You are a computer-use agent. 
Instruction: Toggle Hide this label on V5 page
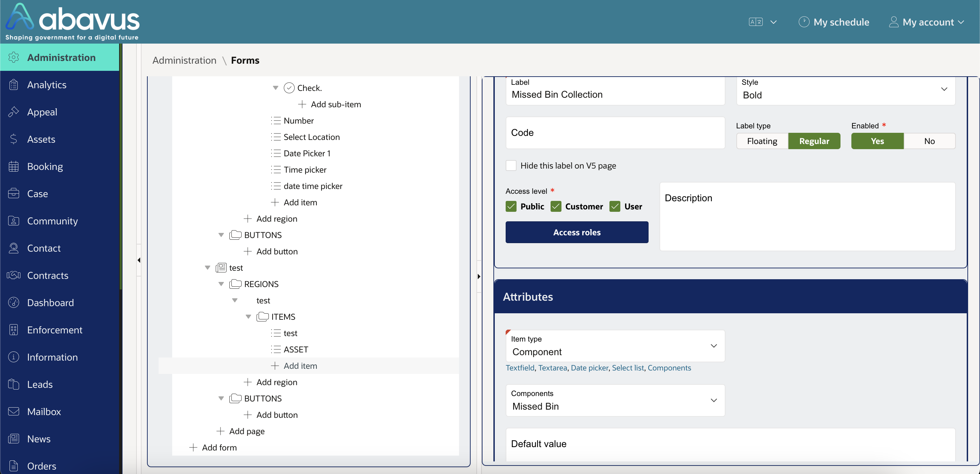(x=511, y=165)
